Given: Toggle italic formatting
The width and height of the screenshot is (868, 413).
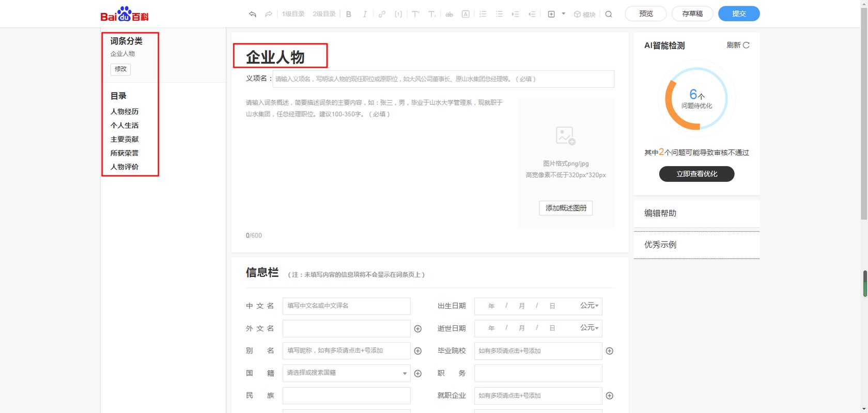Looking at the screenshot, I should 365,14.
